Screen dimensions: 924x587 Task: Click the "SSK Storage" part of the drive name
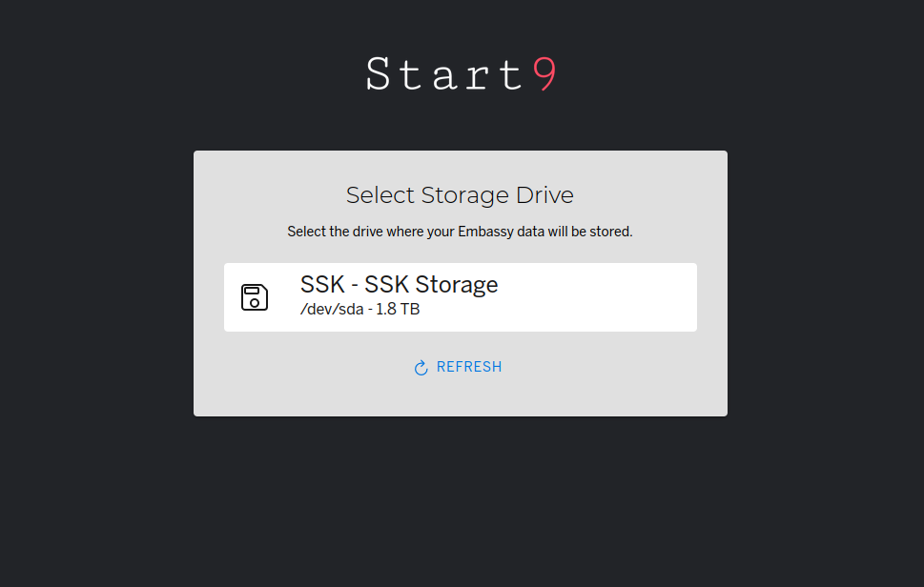(x=431, y=284)
